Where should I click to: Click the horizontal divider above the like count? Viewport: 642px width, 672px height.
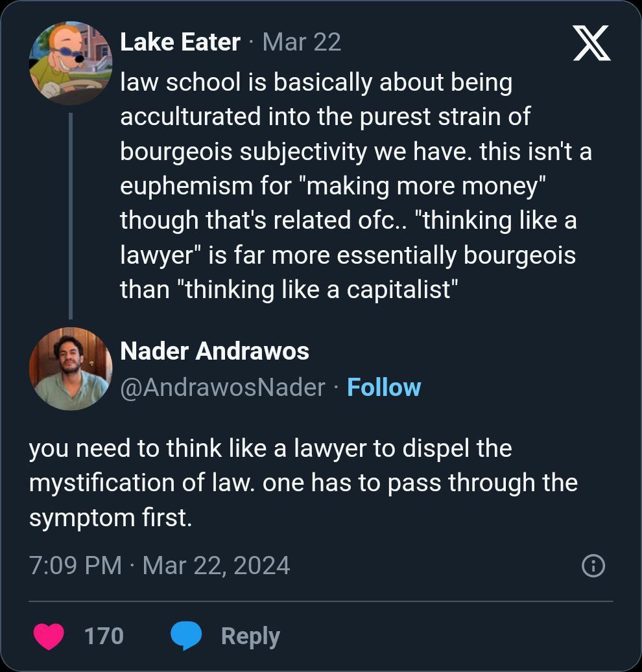(x=321, y=601)
